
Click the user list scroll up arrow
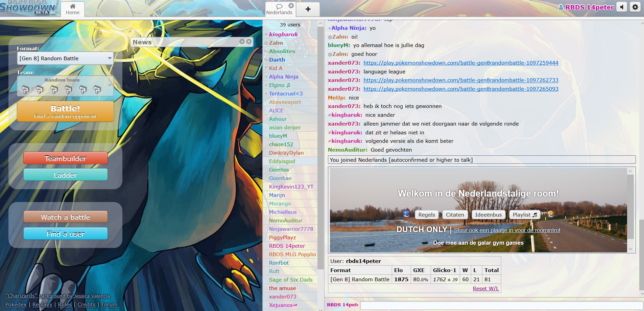[320, 24]
